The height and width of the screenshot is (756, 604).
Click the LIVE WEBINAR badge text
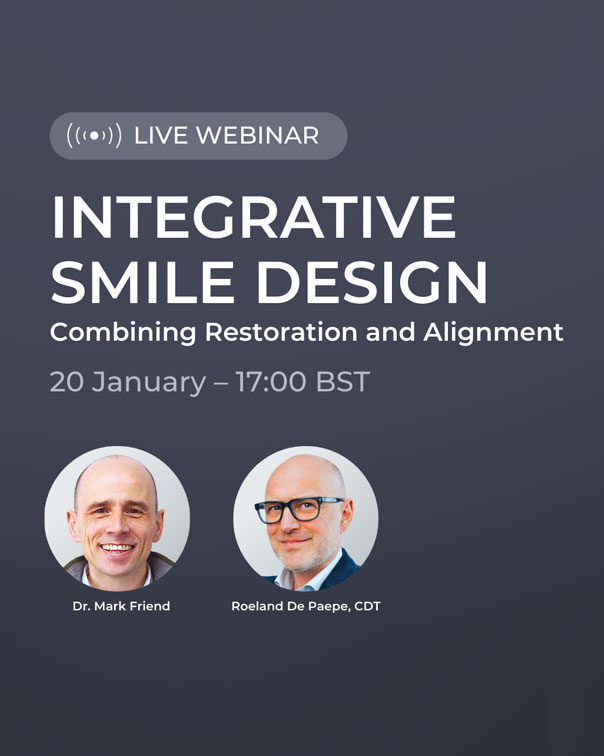(x=225, y=136)
